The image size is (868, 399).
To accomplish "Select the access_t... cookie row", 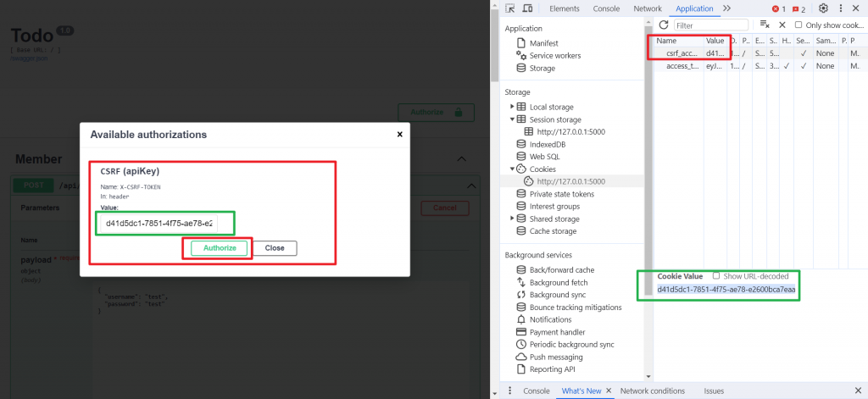I will 761,66.
